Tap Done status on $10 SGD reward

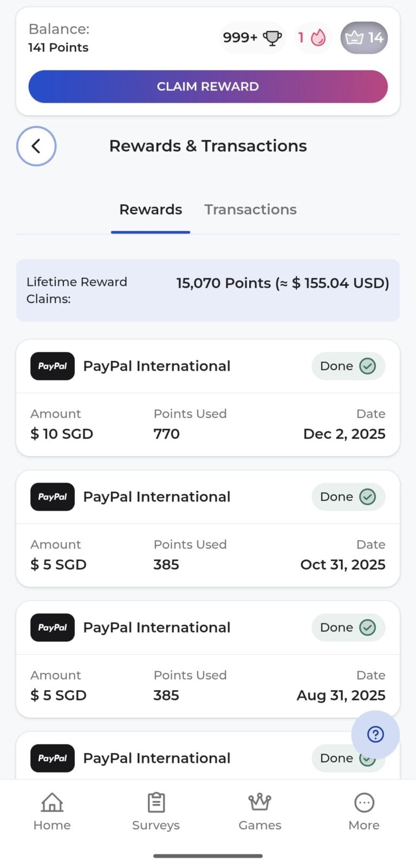(x=348, y=366)
